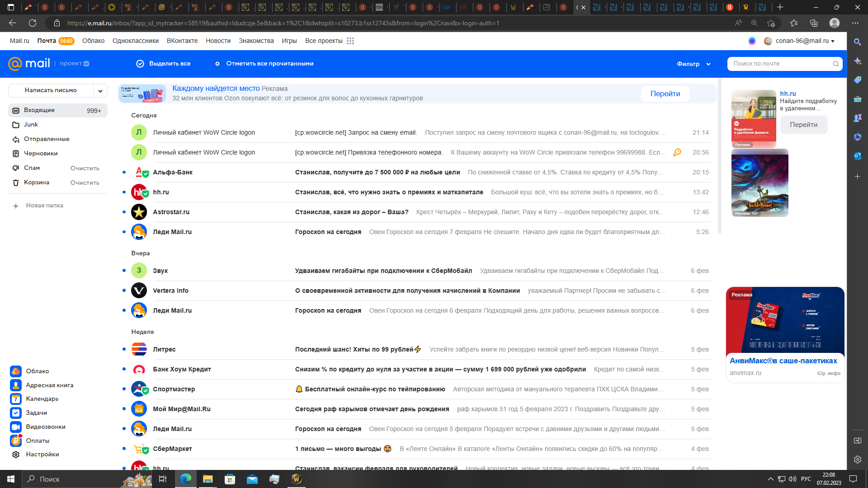Open Игры in top navigation
Image resolution: width=868 pixels, height=488 pixels.
(289, 41)
